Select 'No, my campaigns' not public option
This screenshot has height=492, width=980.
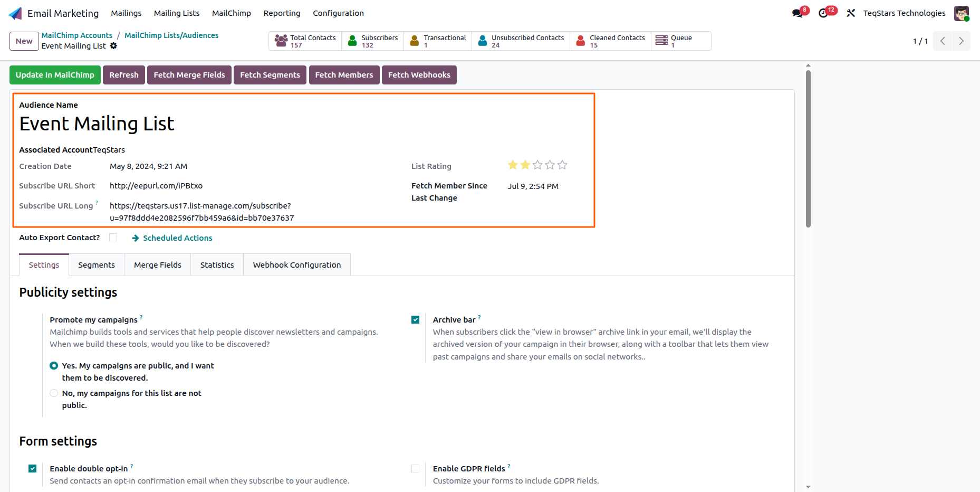point(54,393)
